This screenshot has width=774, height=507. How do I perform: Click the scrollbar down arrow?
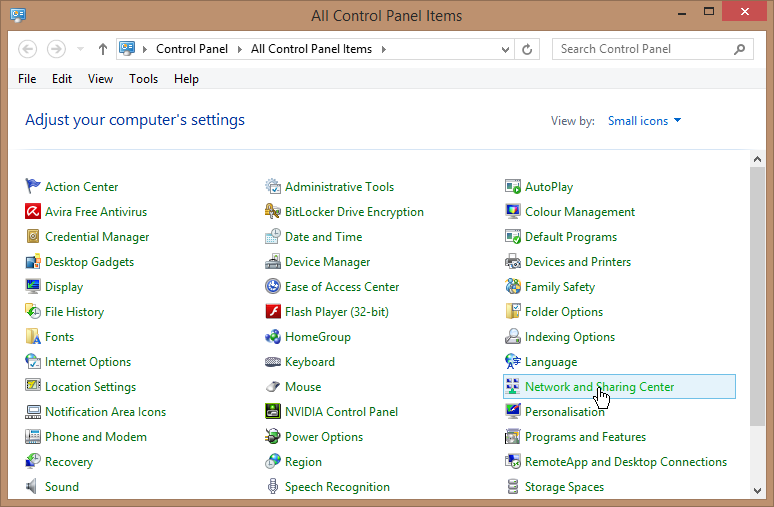(x=757, y=490)
